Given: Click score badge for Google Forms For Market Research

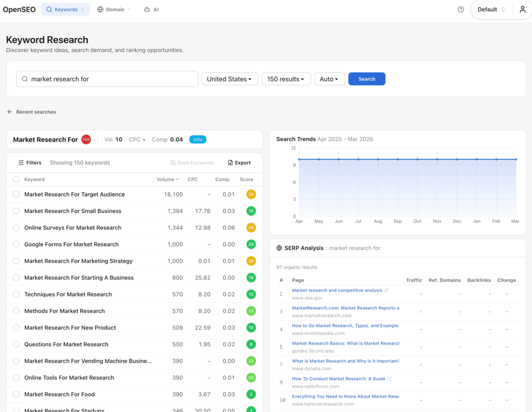Looking at the screenshot, I should pos(251,244).
